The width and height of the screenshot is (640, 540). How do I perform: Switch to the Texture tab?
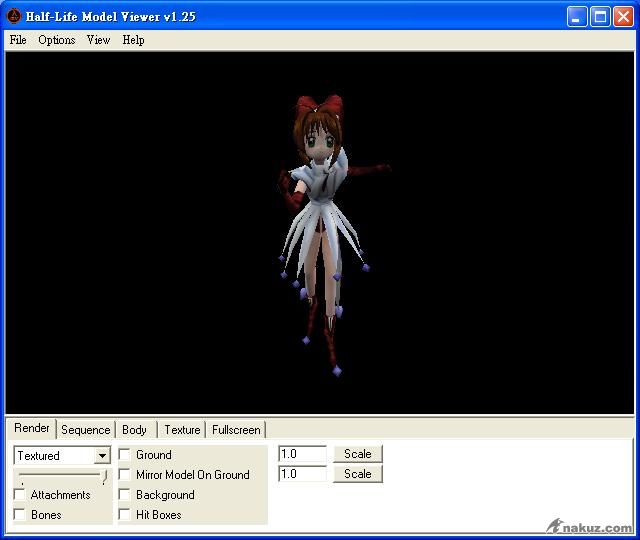pyautogui.click(x=182, y=430)
